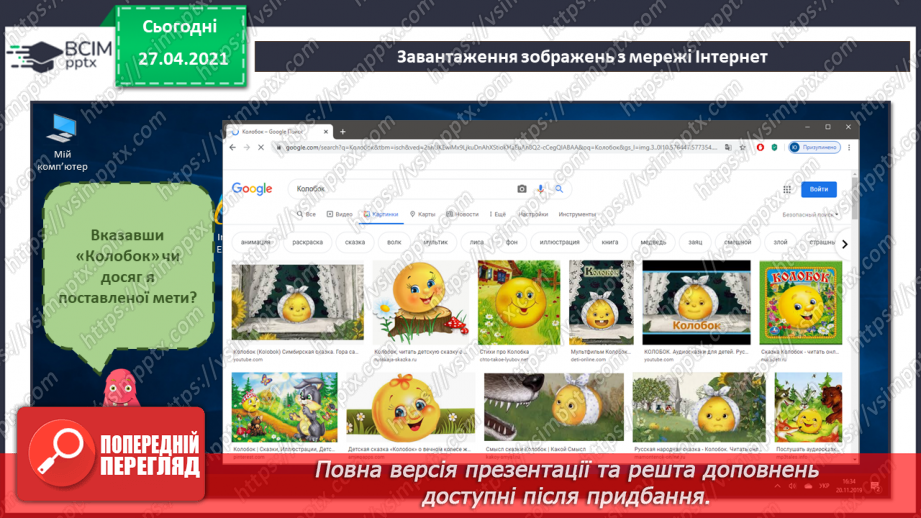This screenshot has width=921, height=518.
Task: Open the Мій комп'ютер desktop icon
Action: (x=62, y=143)
